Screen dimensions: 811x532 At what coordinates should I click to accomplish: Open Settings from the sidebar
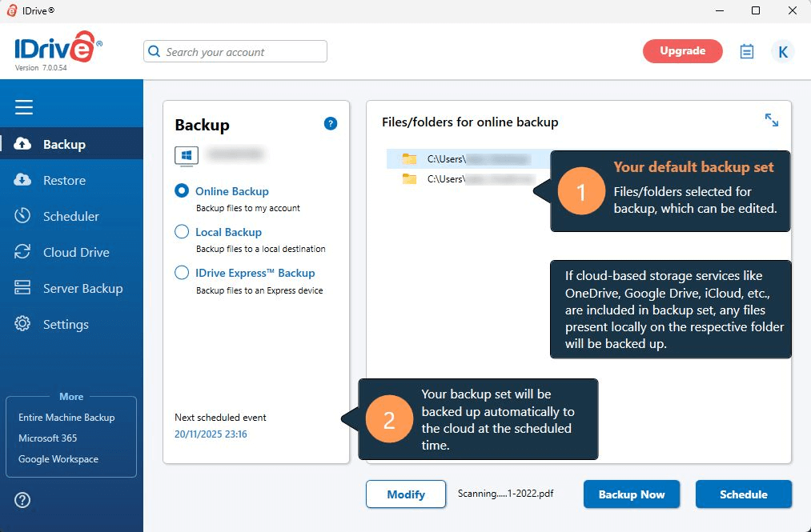(65, 324)
